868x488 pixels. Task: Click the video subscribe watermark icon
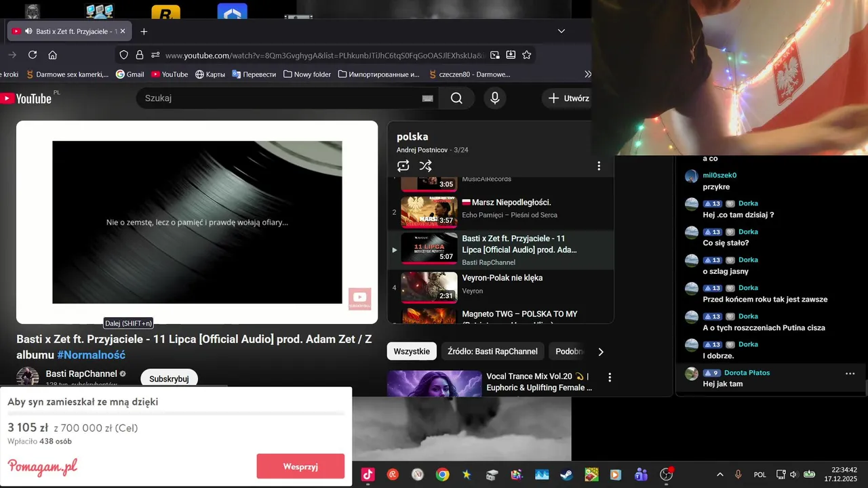coord(359,298)
